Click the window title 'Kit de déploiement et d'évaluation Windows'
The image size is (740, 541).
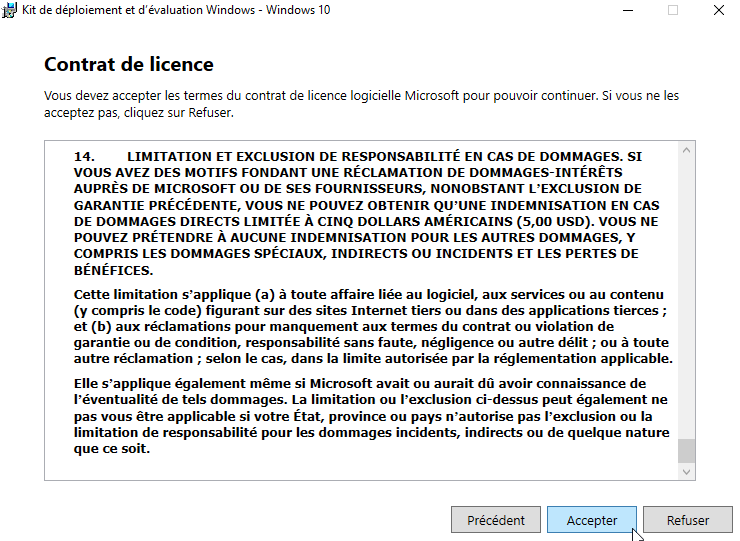pos(176,10)
